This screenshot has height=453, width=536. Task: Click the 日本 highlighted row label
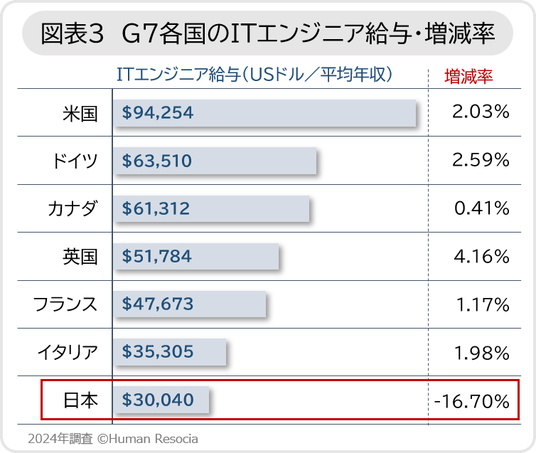[80, 400]
